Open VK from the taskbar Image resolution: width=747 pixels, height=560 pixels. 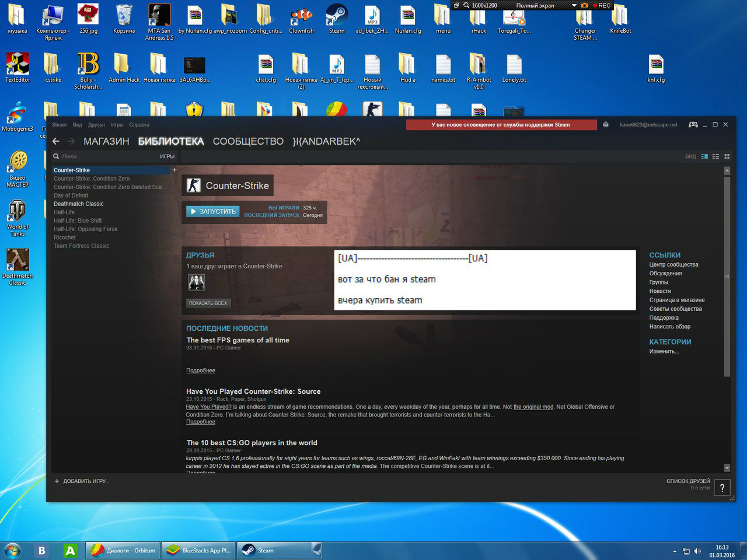point(41,550)
